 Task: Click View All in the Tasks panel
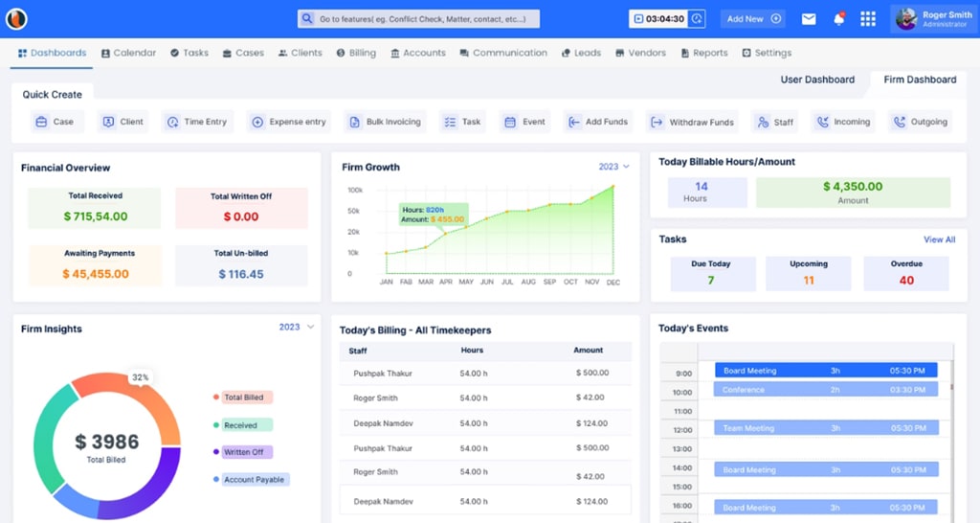939,239
